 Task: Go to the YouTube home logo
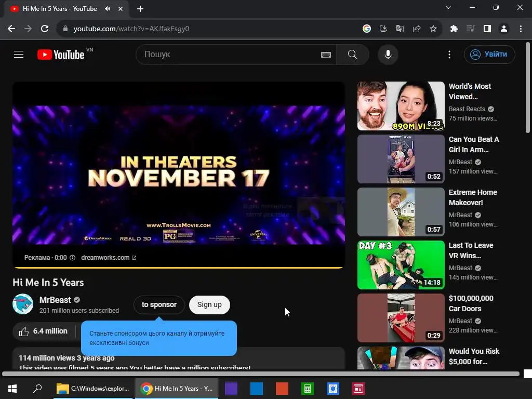tap(61, 55)
